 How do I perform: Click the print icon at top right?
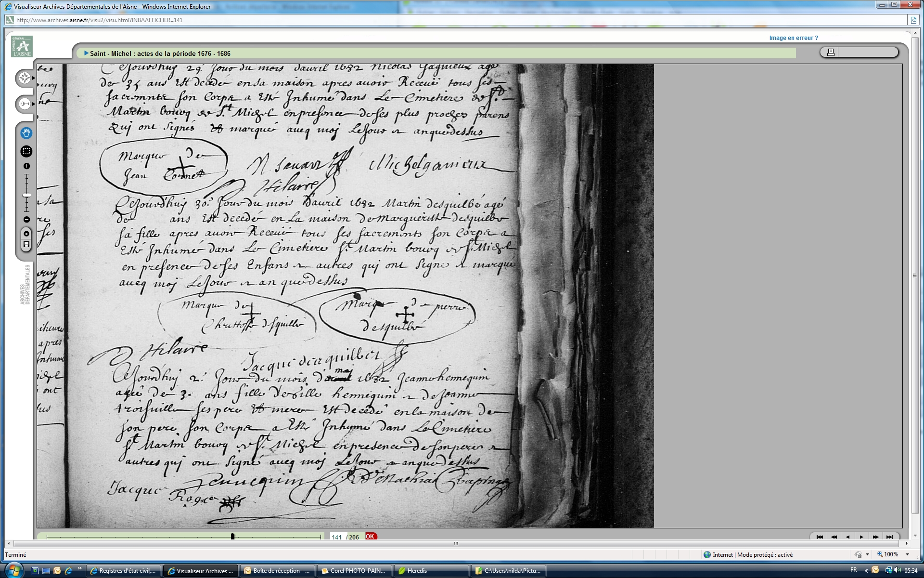click(x=831, y=52)
